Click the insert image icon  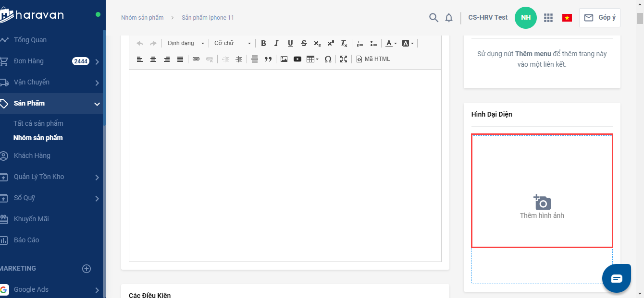284,59
